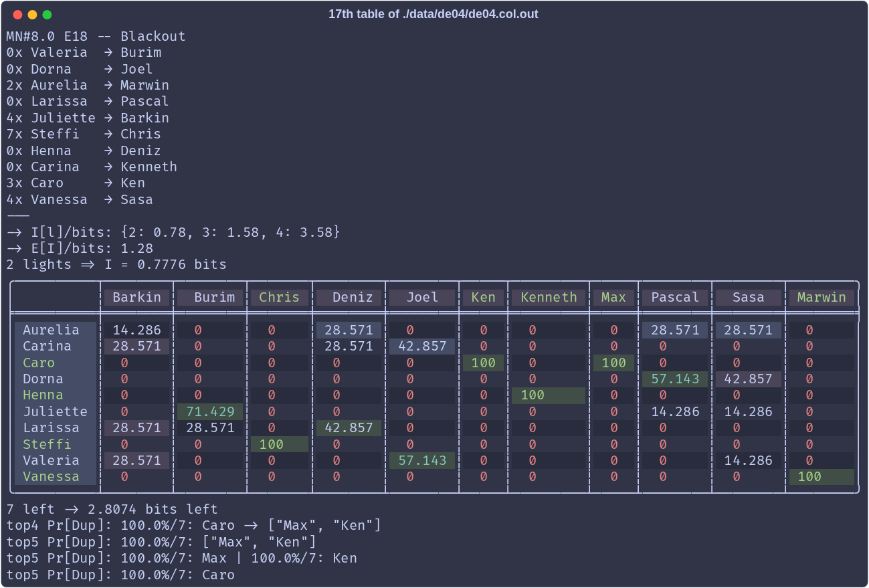Click the Kenneth column header
Screen dimensions: 869x588
pos(549,298)
